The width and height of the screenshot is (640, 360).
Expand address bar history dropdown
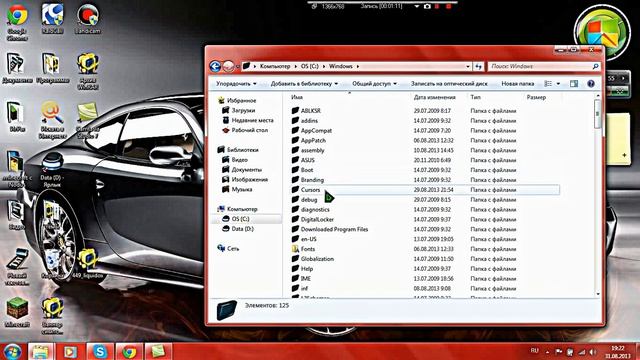click(x=468, y=66)
